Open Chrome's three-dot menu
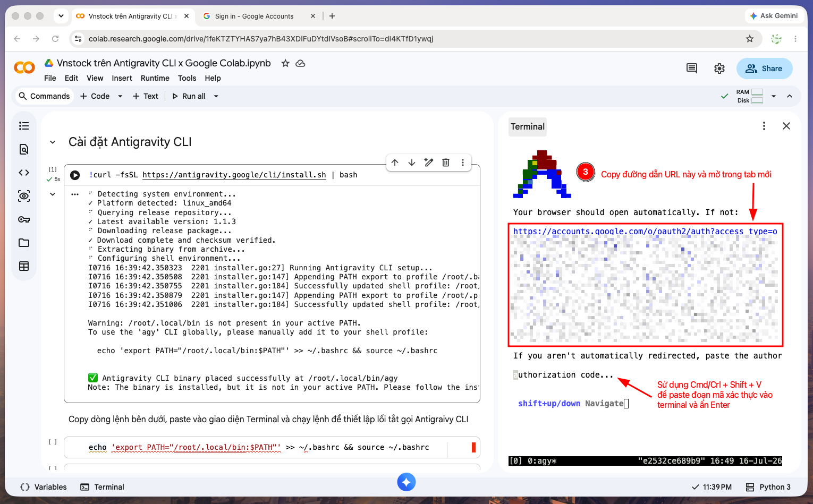 [x=795, y=39]
